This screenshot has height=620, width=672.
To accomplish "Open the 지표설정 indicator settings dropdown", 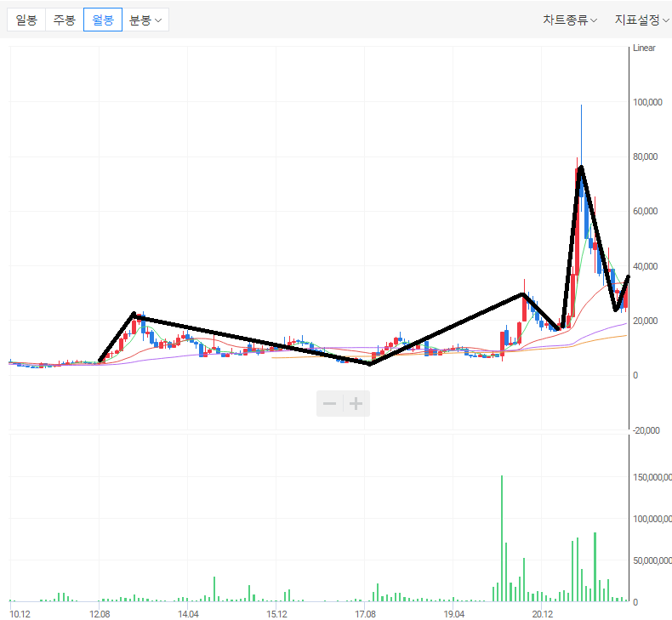I will pos(642,20).
